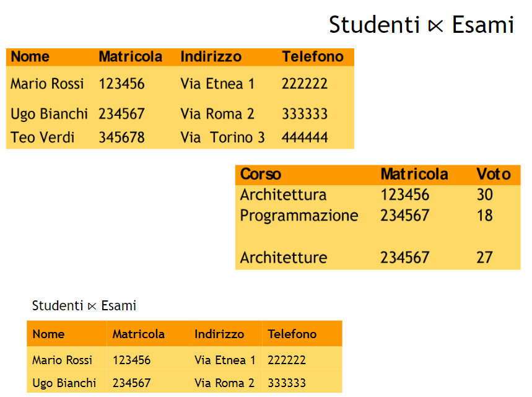
Task: Click the slide title "Studenti ⋉ Esami"
Action: (421, 25)
